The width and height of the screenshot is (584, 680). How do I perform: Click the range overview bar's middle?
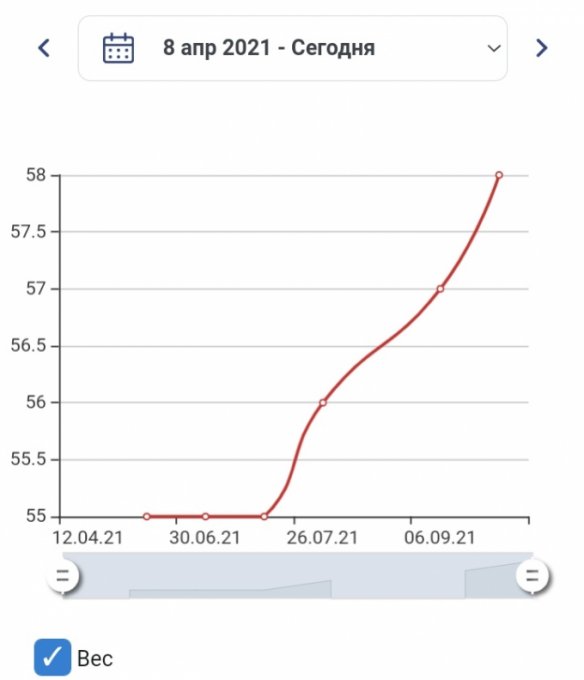(x=297, y=575)
